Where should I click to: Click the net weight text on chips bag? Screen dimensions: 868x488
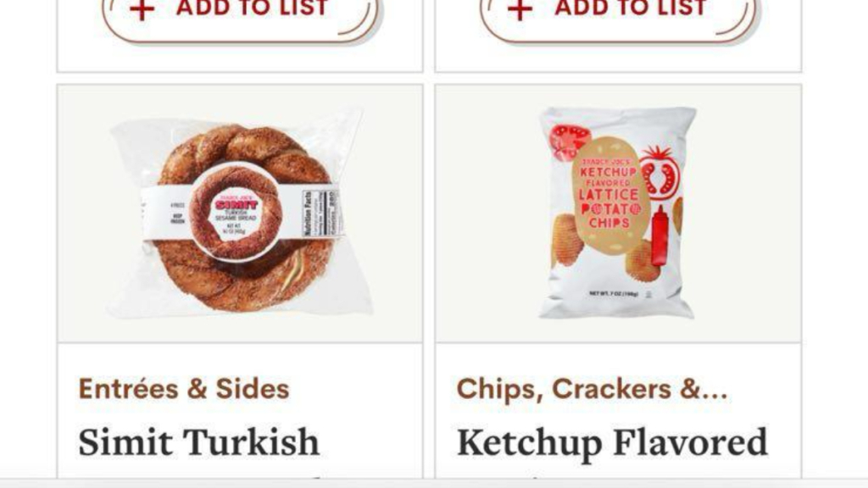[614, 294]
